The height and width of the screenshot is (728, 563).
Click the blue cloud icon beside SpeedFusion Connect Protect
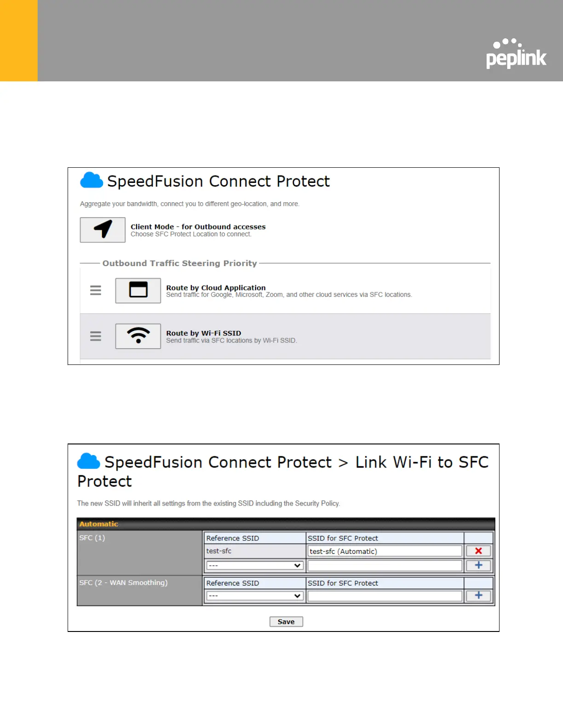click(x=92, y=180)
